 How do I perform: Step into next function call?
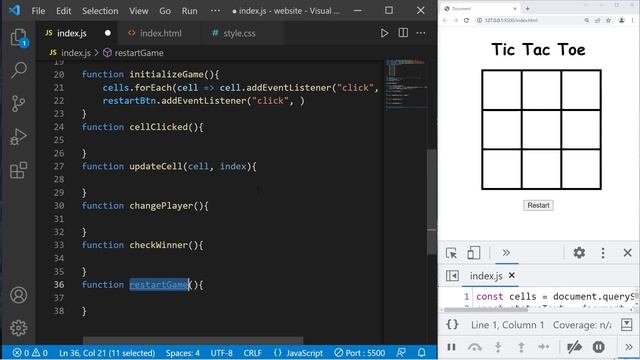(498, 347)
